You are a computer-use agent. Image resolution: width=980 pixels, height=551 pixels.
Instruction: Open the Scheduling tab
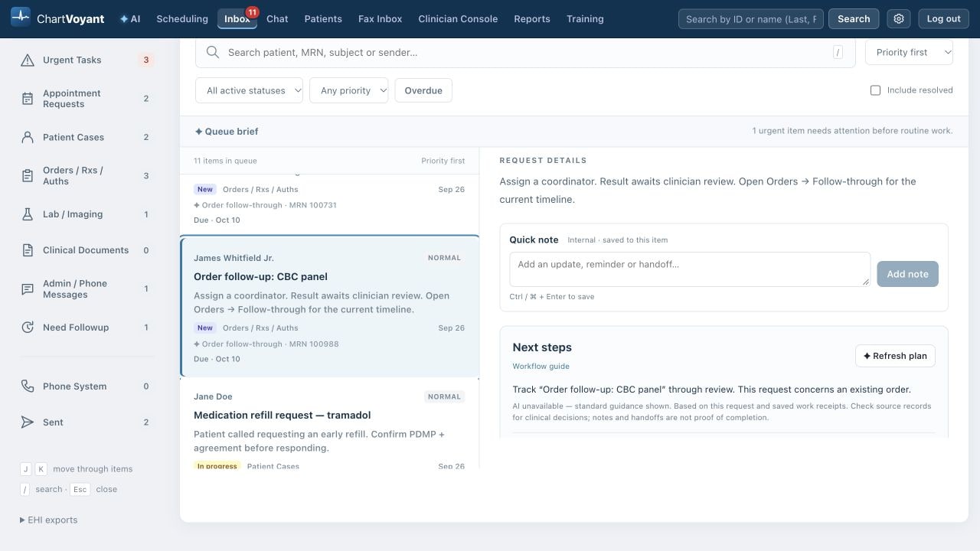click(182, 19)
